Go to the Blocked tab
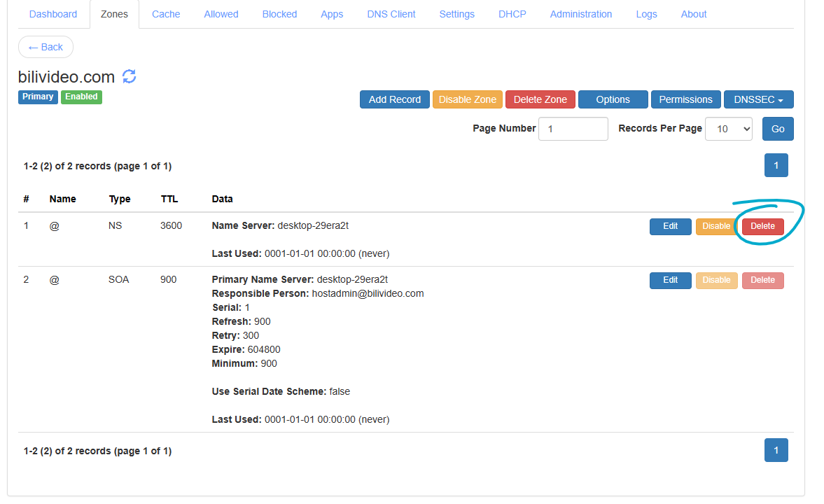Screen dimensions: 824x504 coord(279,14)
